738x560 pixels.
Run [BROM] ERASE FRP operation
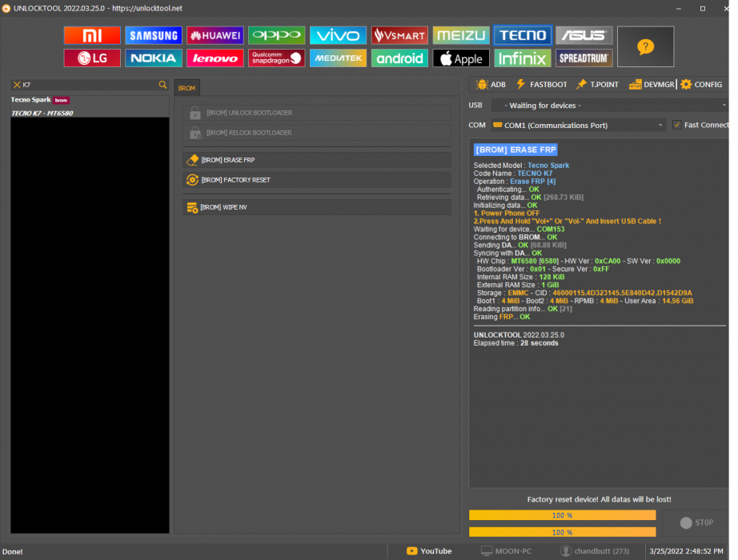click(x=317, y=160)
